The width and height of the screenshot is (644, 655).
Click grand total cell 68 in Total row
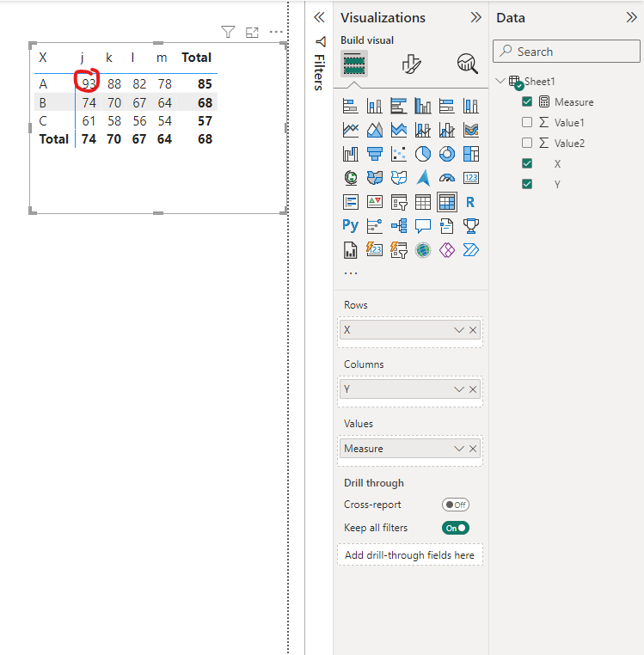[x=205, y=139]
